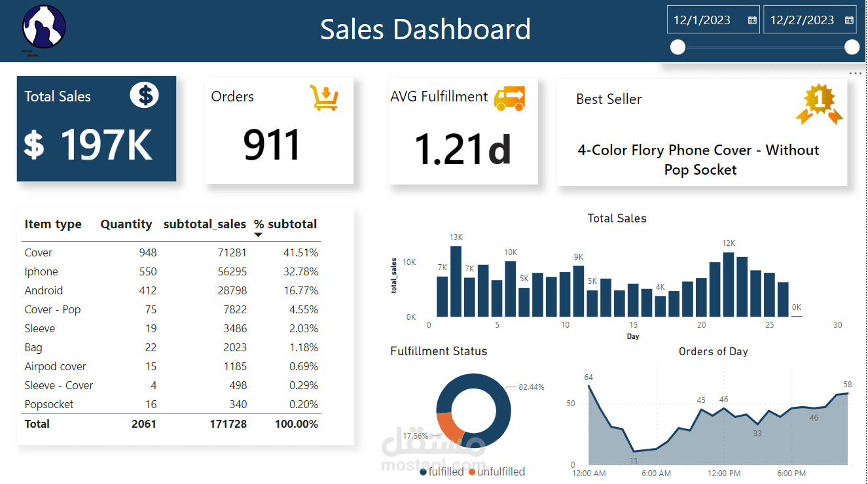Select the bar labeled 4K

tap(660, 307)
